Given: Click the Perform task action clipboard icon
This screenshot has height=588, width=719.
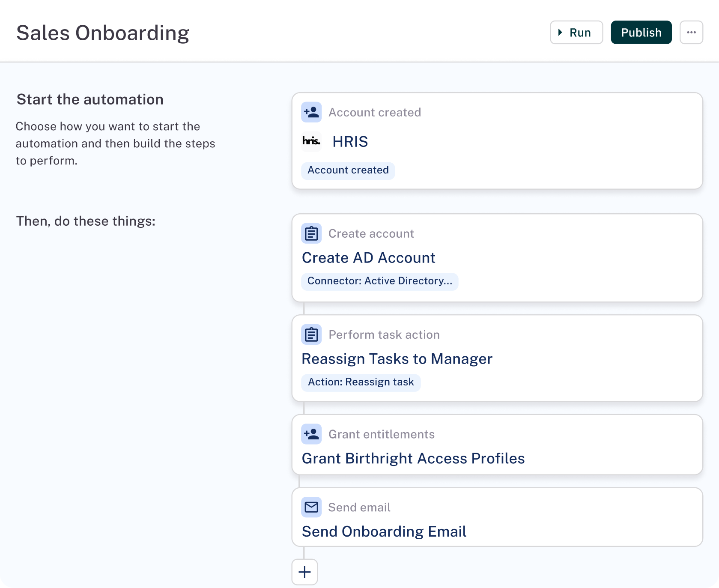Looking at the screenshot, I should pos(311,334).
